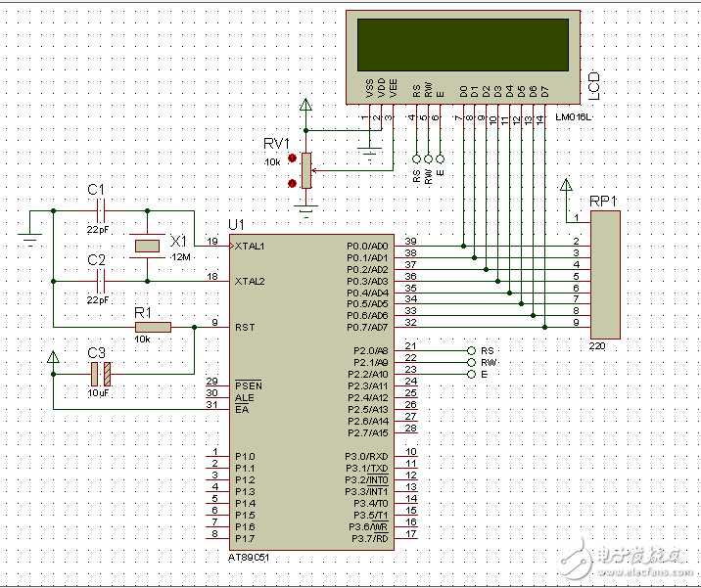Click the 10k value beside RV1
The image size is (701, 588).
(272, 162)
